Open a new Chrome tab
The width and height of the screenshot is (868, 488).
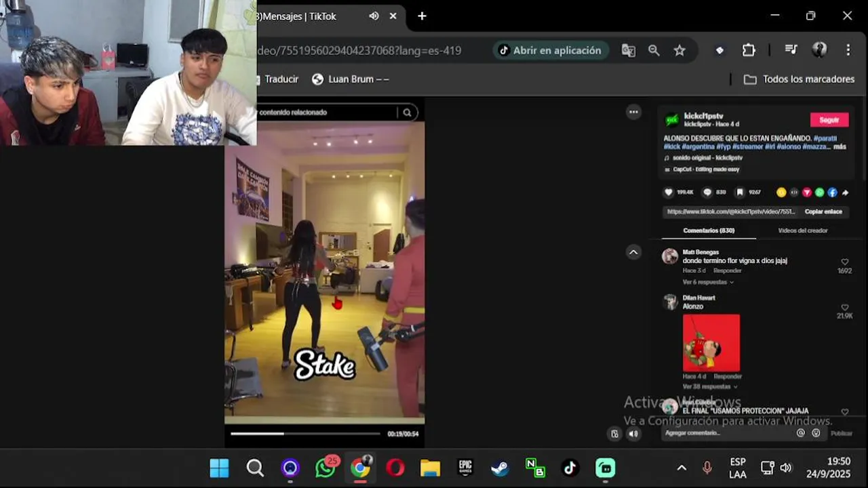pyautogui.click(x=422, y=16)
